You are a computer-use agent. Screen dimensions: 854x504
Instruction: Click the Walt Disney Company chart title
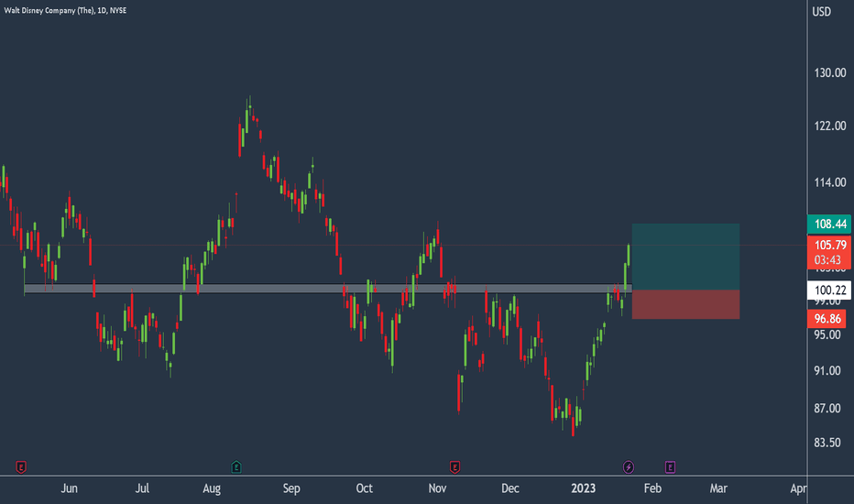65,10
